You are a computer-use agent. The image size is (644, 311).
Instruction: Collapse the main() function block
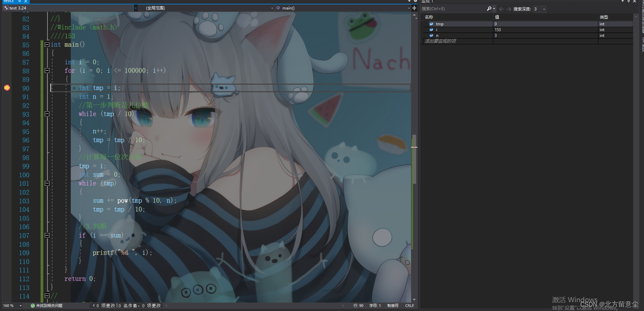point(47,45)
